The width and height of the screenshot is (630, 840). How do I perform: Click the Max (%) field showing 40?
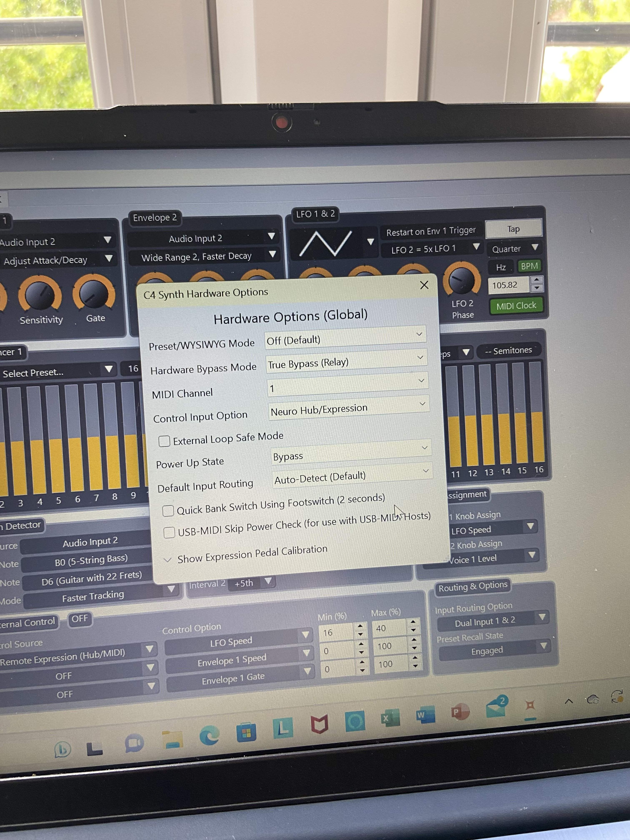pos(389,628)
